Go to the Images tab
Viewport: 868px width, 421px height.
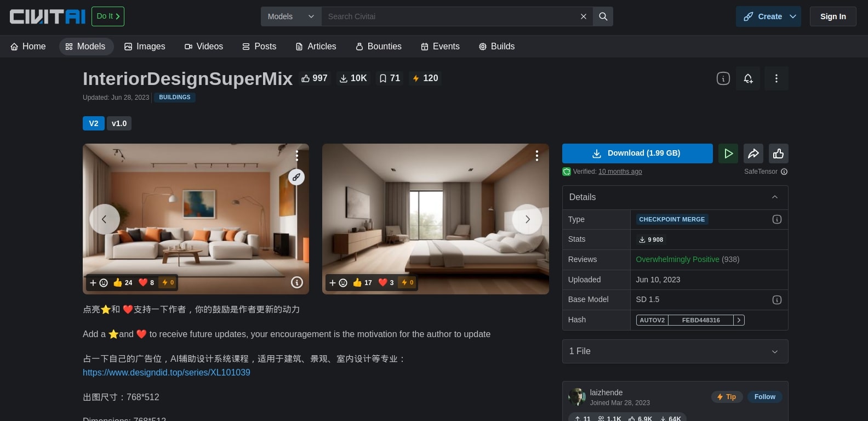pos(145,47)
